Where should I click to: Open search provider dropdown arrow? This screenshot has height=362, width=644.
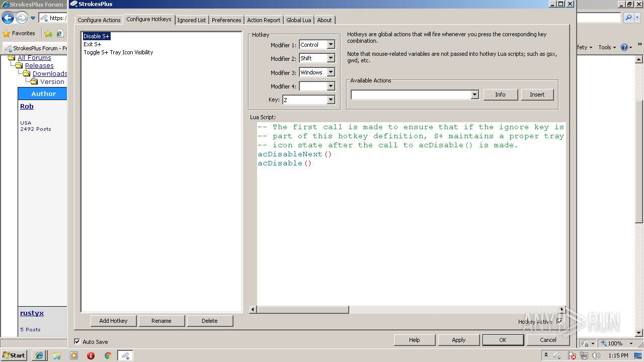pos(636,18)
